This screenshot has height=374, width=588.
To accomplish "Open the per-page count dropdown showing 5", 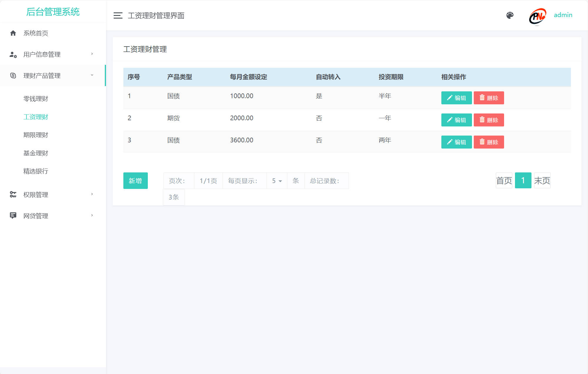I will [x=276, y=181].
